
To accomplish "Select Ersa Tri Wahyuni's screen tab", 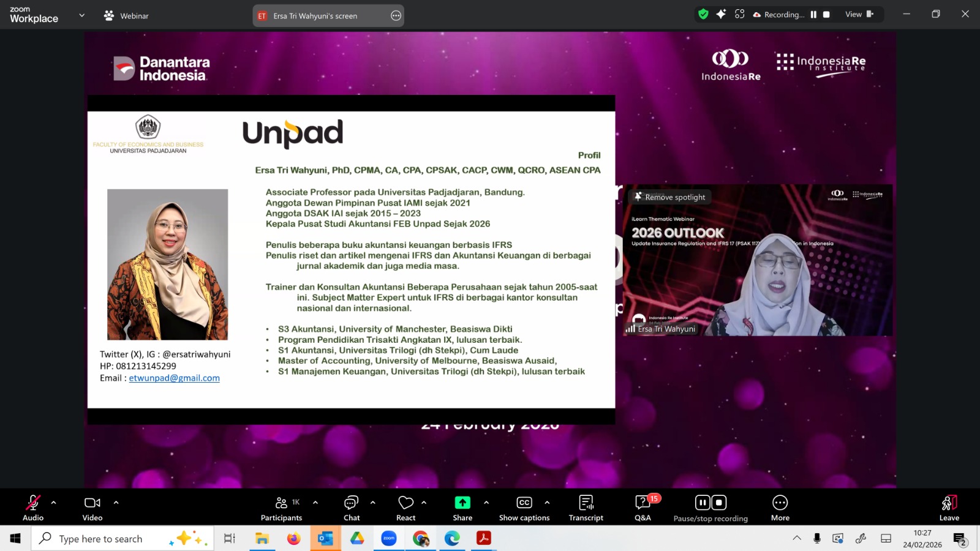I will [315, 16].
